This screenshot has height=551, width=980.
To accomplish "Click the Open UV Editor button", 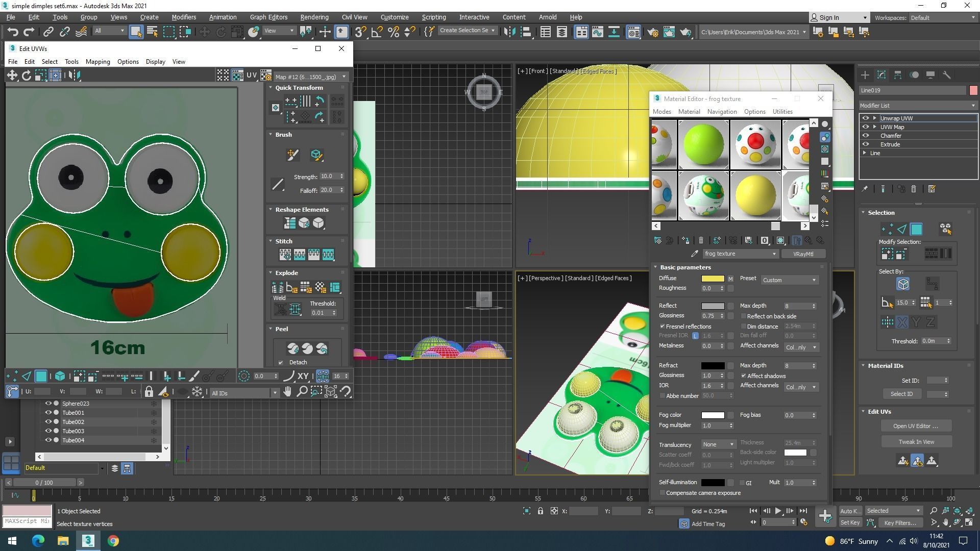I will click(x=916, y=426).
